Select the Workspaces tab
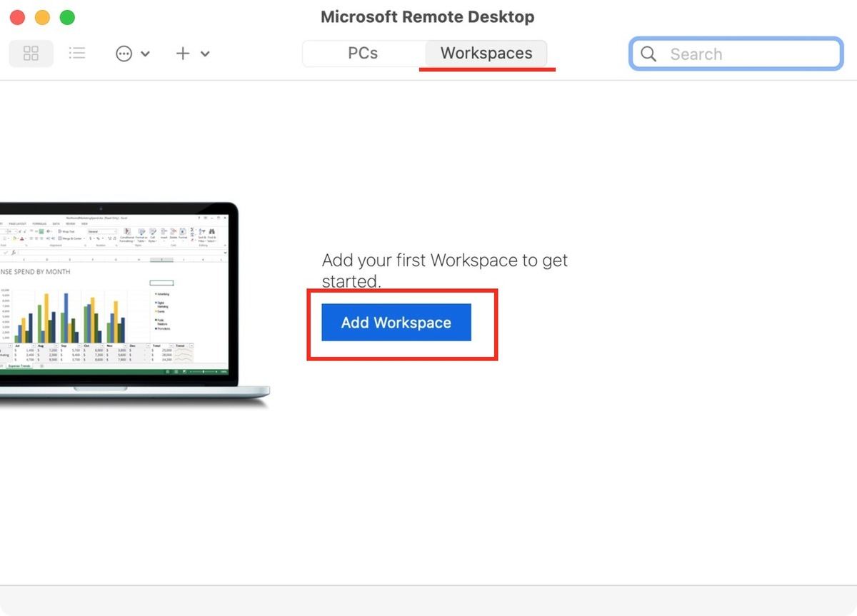 pos(486,54)
